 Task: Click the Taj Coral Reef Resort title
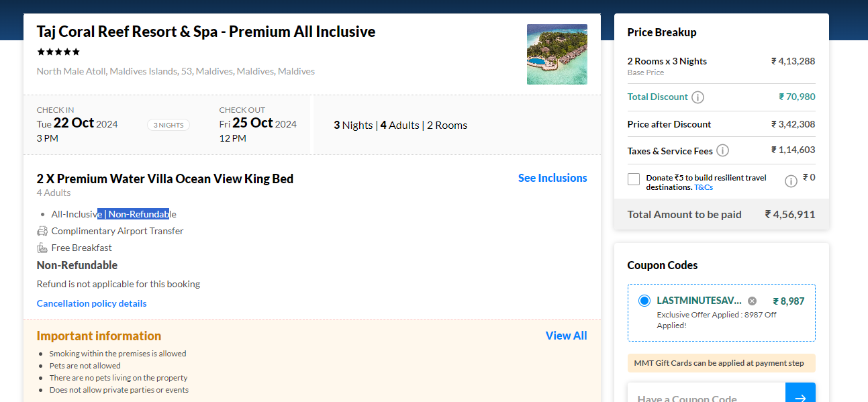pyautogui.click(x=206, y=32)
